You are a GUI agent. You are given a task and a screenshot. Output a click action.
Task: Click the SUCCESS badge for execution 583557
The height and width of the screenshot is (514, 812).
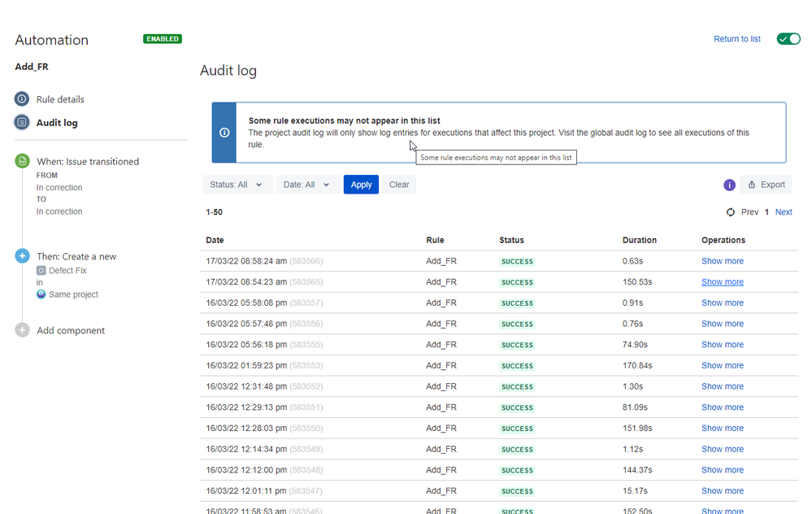(x=517, y=303)
